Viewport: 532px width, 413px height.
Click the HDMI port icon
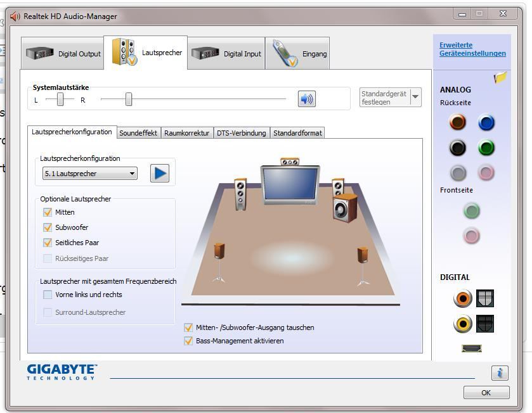[x=472, y=348]
